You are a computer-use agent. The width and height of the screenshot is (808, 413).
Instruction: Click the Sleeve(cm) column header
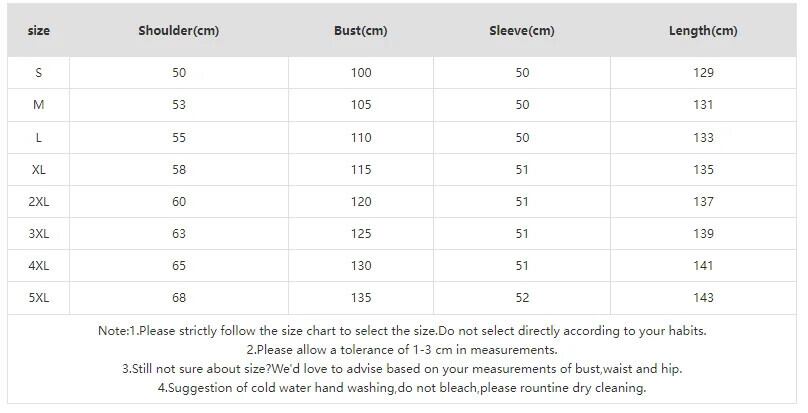click(521, 31)
